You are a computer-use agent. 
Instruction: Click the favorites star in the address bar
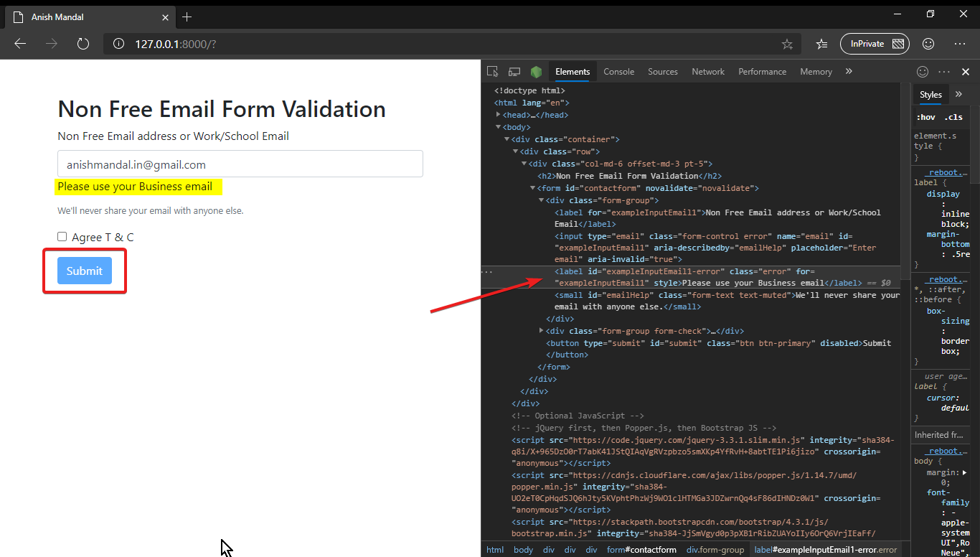click(787, 44)
